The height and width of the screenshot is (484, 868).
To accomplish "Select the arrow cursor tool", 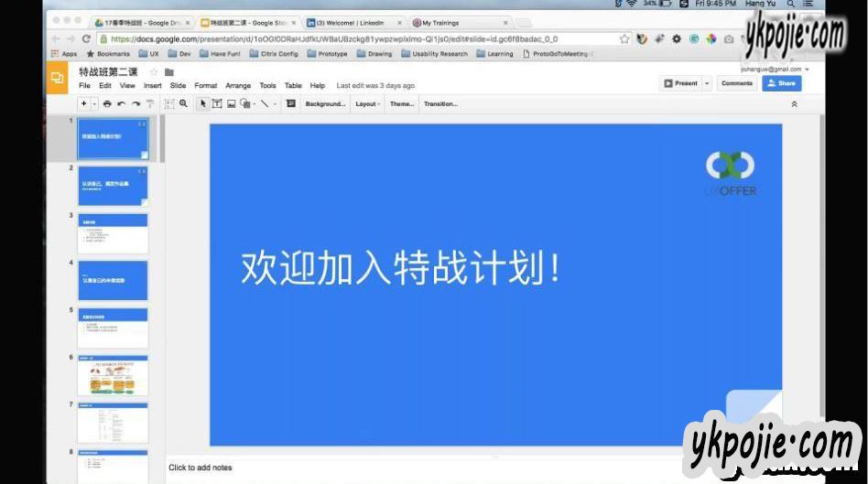I will (203, 104).
